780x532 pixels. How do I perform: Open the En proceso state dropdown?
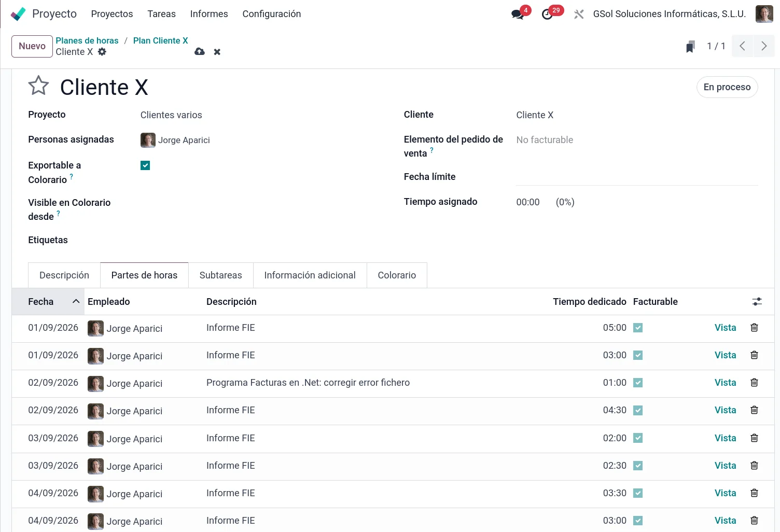(x=727, y=87)
